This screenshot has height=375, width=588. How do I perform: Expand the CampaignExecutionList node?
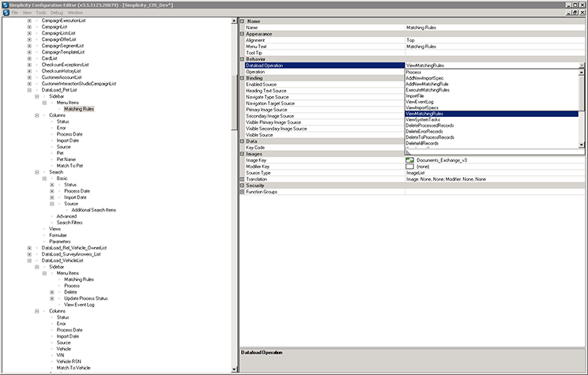pyautogui.click(x=29, y=21)
